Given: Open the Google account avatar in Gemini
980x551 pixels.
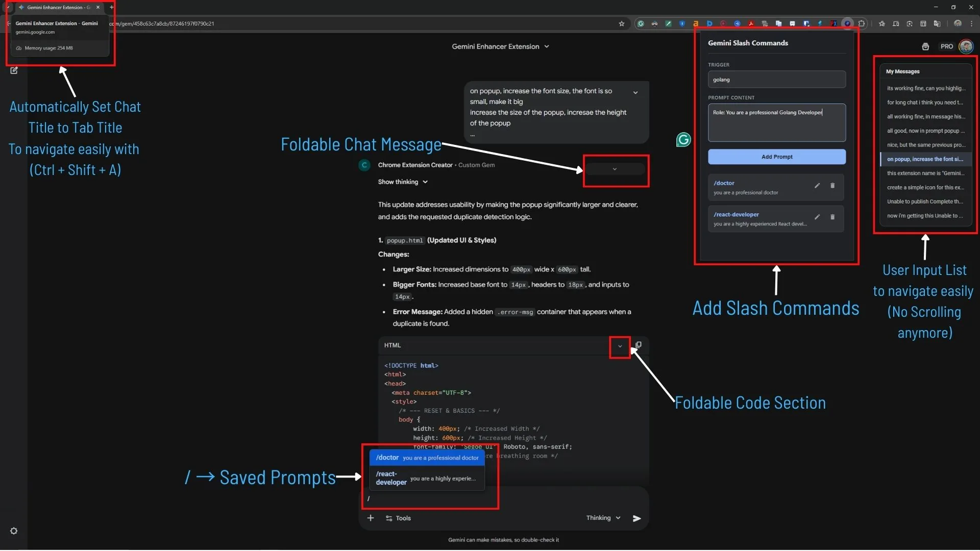Looking at the screenshot, I should coord(966,46).
